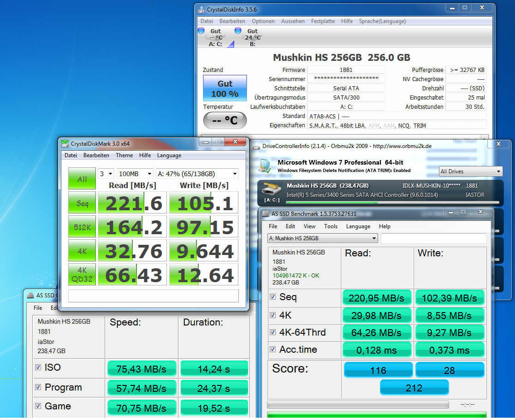
Task: Open the drive dropdown A: 47% (65/138GB)
Action: click(197, 174)
